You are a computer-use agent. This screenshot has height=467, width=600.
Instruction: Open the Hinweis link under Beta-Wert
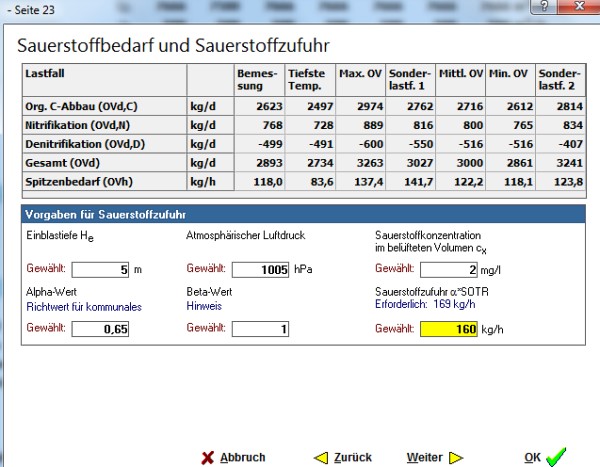click(x=205, y=307)
